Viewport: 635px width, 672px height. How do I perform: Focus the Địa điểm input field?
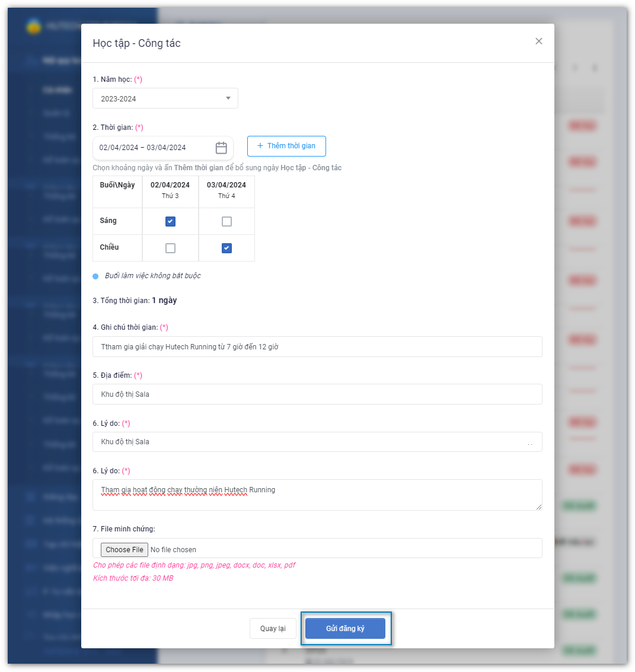(x=317, y=394)
